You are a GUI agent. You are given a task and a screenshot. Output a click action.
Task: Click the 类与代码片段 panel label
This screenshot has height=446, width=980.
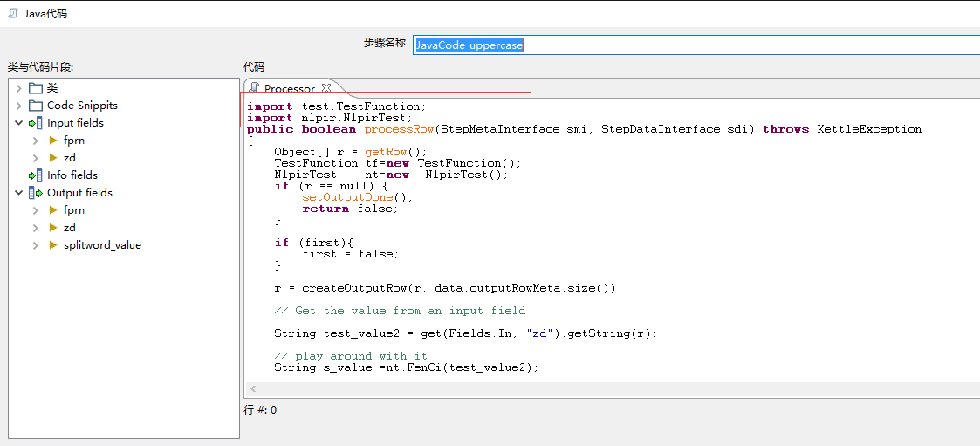tap(41, 67)
